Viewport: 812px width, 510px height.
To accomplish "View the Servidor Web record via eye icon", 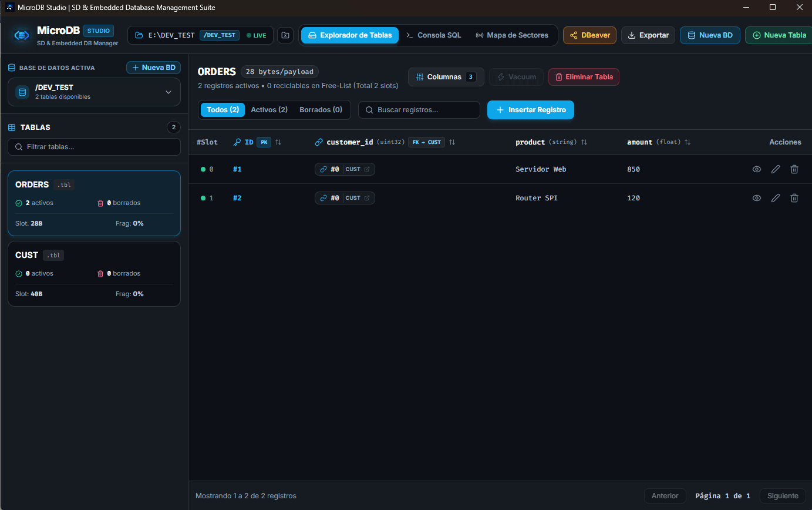I will coord(757,169).
